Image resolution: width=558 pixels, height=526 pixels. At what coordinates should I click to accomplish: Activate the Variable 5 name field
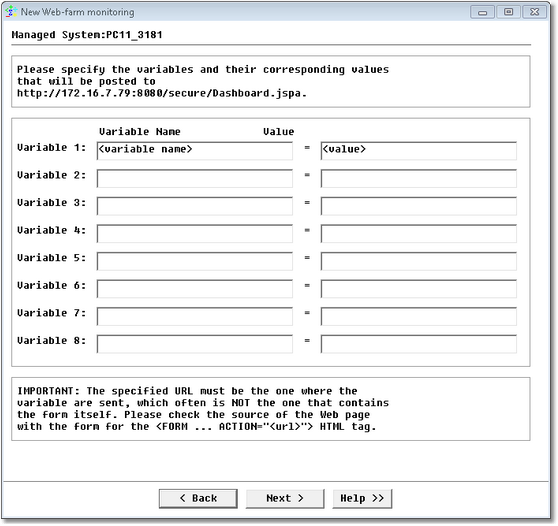(x=195, y=261)
